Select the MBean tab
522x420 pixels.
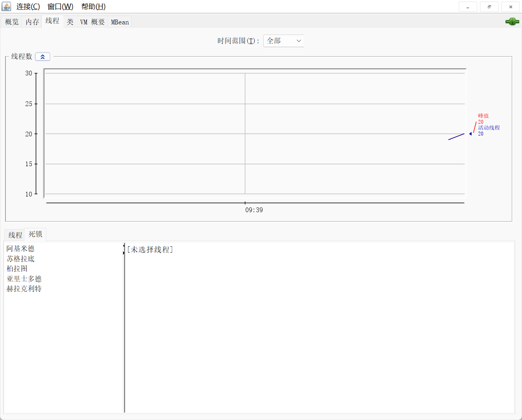(120, 22)
